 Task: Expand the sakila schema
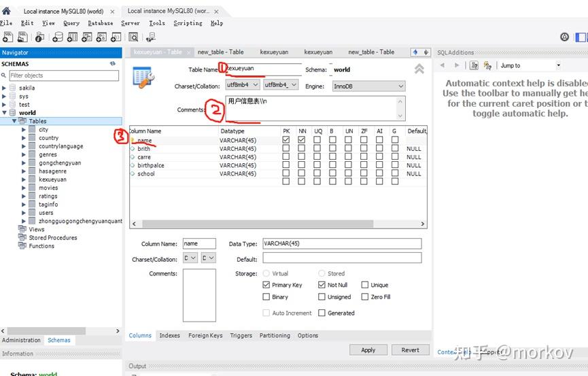(4, 88)
